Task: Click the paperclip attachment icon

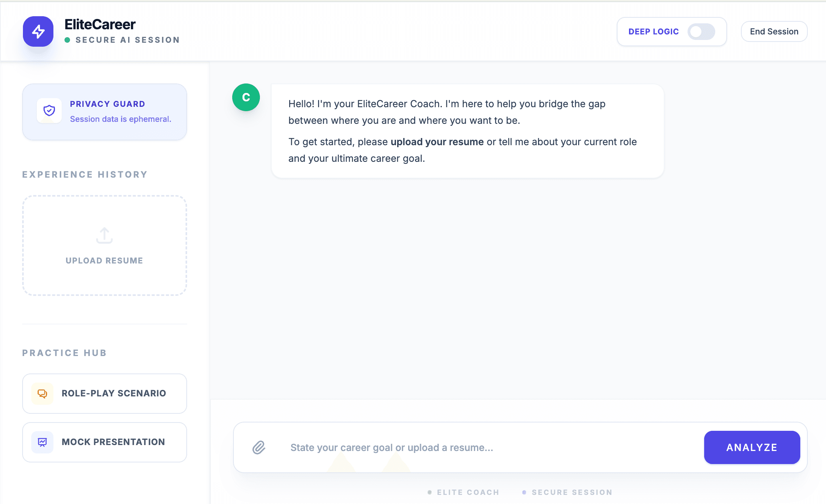Action: point(259,447)
